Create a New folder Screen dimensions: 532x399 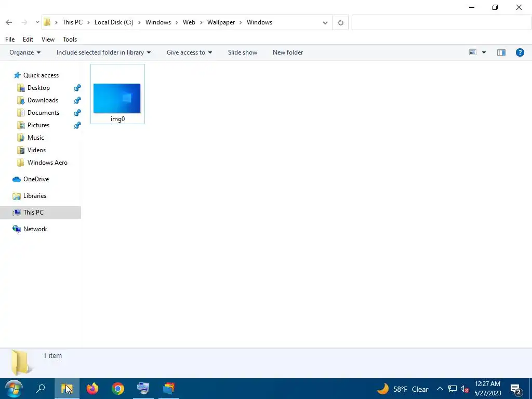[288, 52]
